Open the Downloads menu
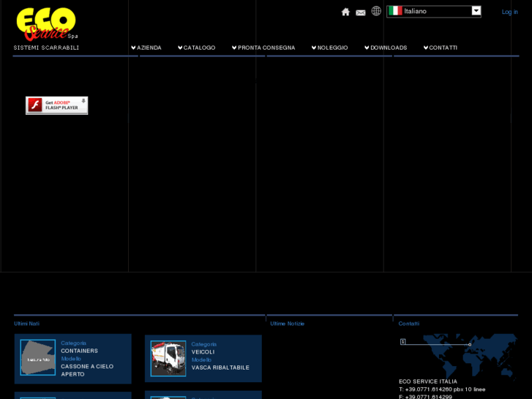 [386, 48]
